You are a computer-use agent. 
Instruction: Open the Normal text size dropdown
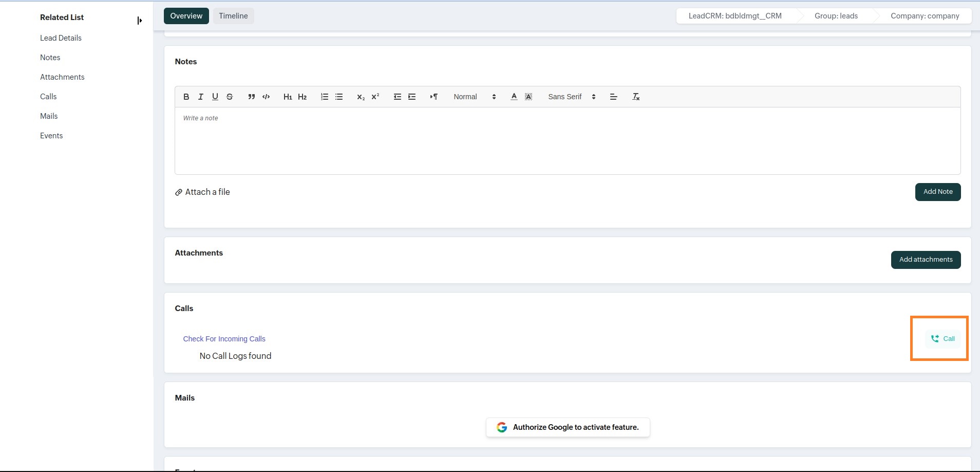pyautogui.click(x=475, y=97)
